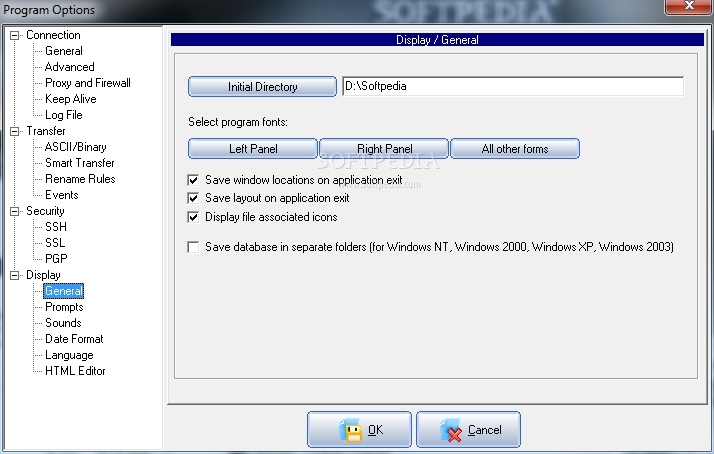Open Smart Transfer options
The image size is (714, 454).
[80, 163]
